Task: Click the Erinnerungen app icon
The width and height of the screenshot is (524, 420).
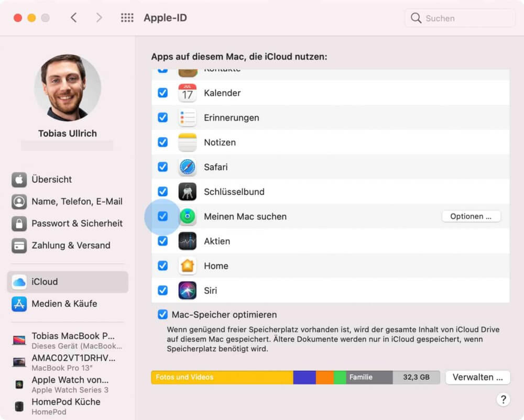Action: (x=187, y=117)
